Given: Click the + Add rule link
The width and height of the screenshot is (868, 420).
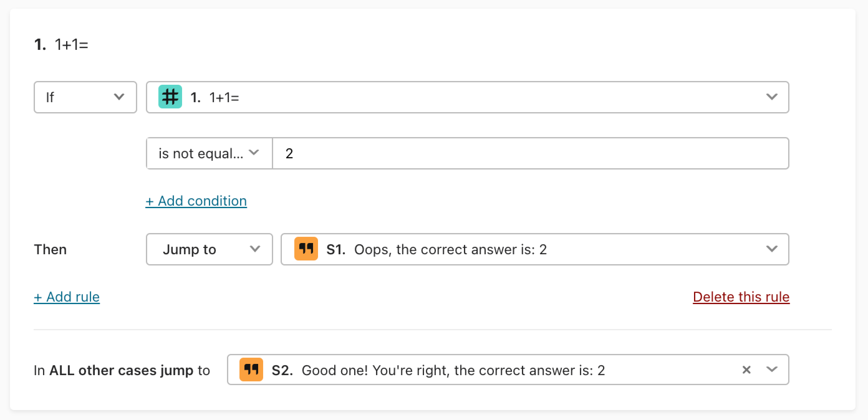Looking at the screenshot, I should pos(67,297).
